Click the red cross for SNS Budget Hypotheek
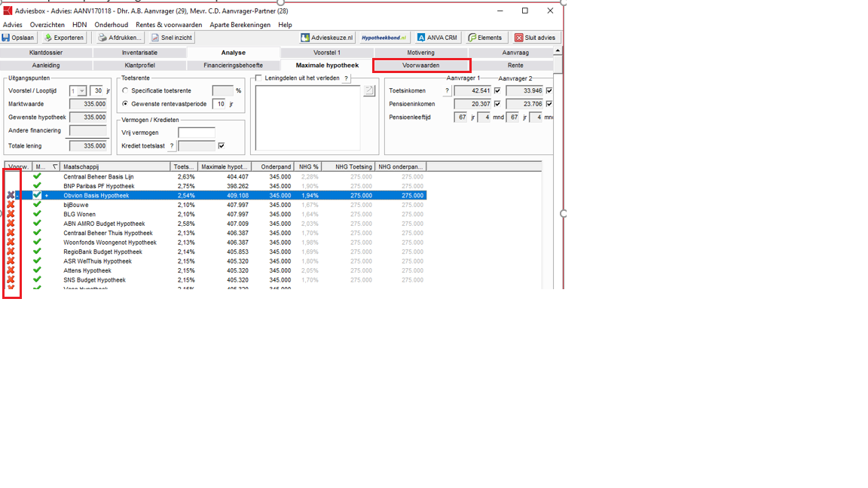The height and width of the screenshot is (488, 868). point(11,280)
